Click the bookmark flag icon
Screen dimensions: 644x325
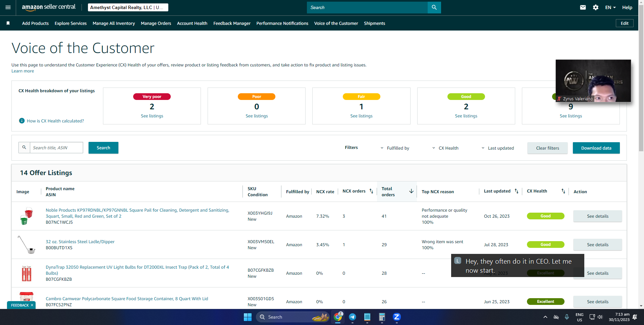point(8,23)
